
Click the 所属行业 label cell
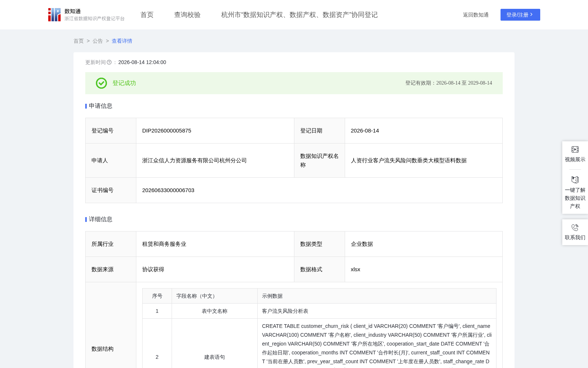111,244
